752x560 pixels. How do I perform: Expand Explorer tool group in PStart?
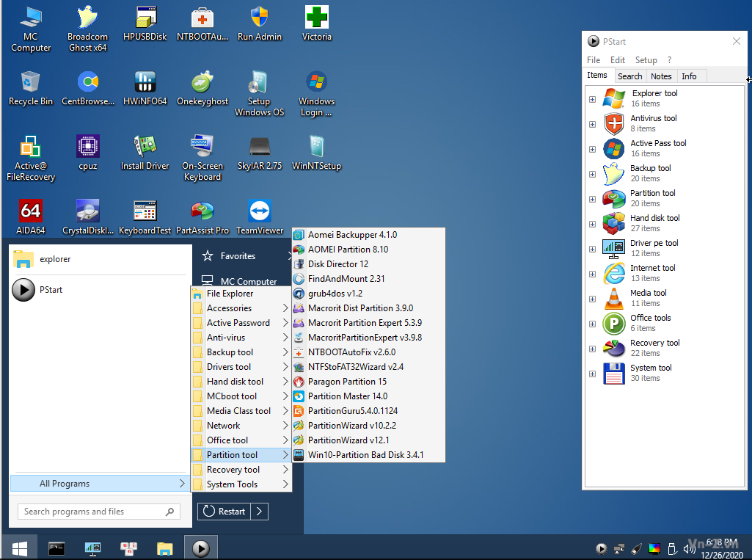coord(592,99)
